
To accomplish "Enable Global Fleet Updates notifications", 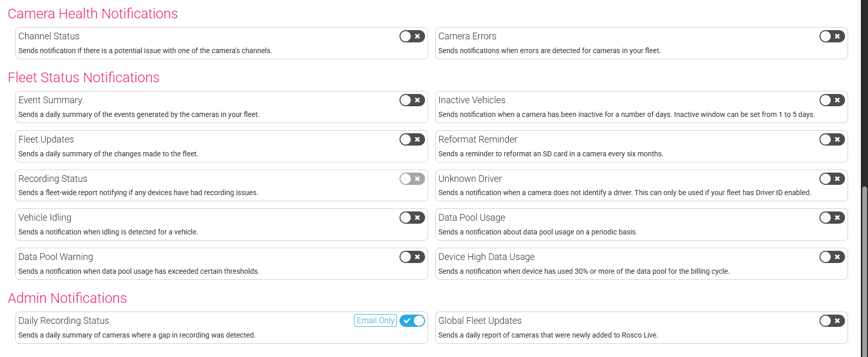I will [832, 321].
